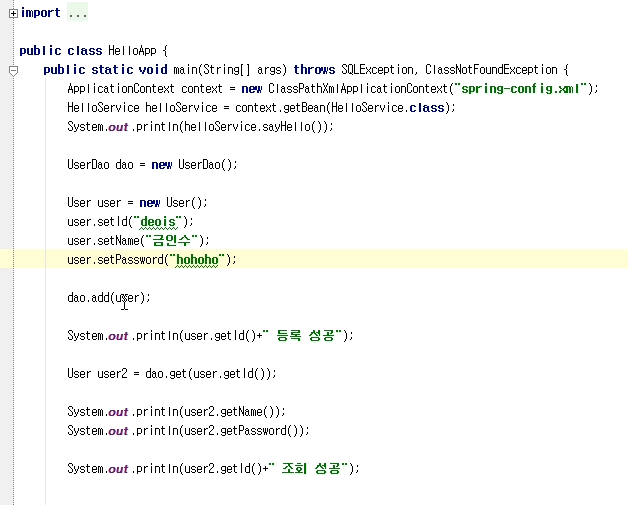Click 'SQLException' in the throws clause
The width and height of the screenshot is (628, 505).
tap(377, 70)
